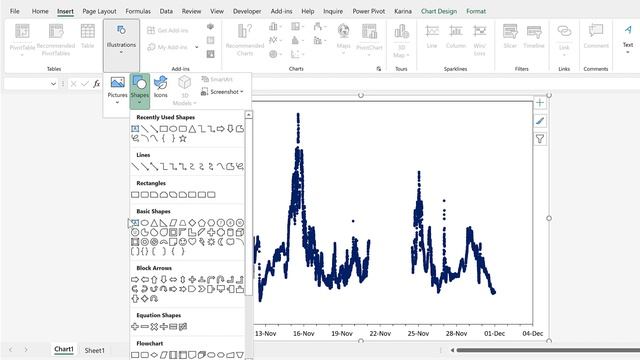Switch to the Home tab
Viewport: 640px width, 360px height.
tap(40, 11)
